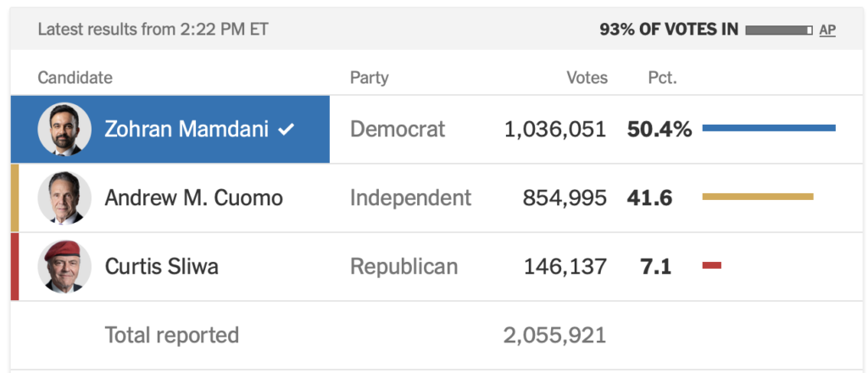Click Cuomo's gold percentage bar

[x=758, y=197]
